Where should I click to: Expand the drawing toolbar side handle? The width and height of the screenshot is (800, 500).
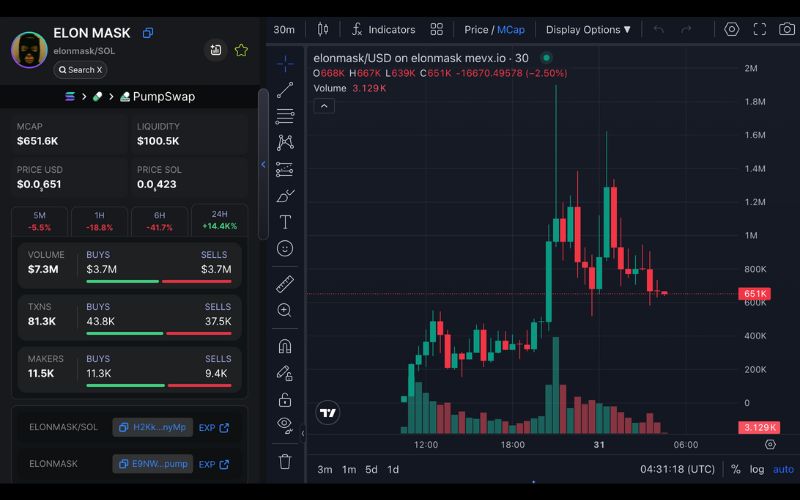(303, 434)
